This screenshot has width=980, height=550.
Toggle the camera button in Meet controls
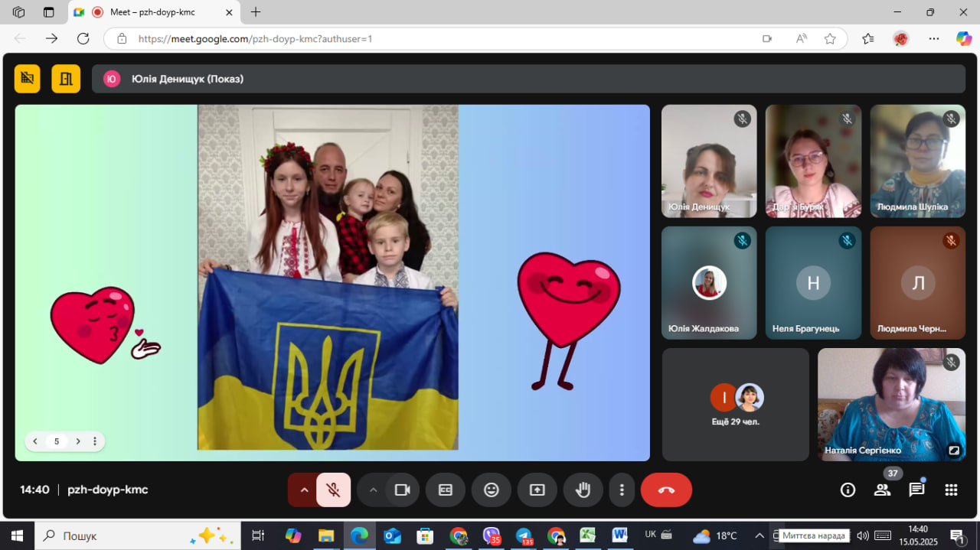(x=403, y=490)
